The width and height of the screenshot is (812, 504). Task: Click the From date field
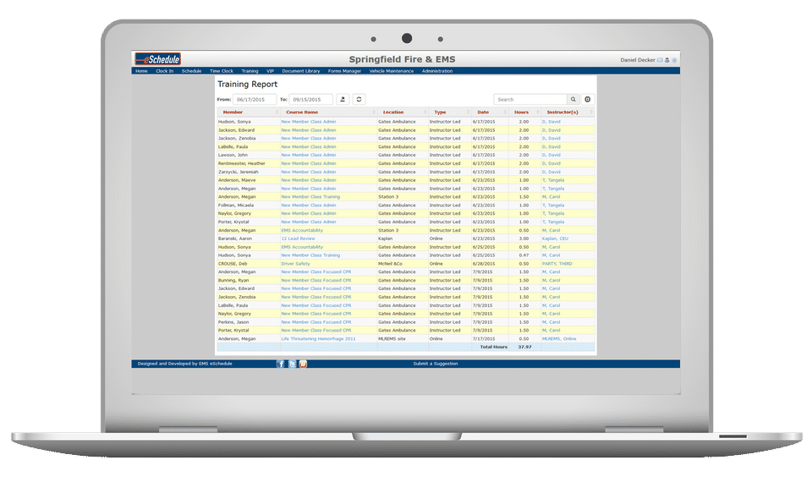pyautogui.click(x=255, y=100)
